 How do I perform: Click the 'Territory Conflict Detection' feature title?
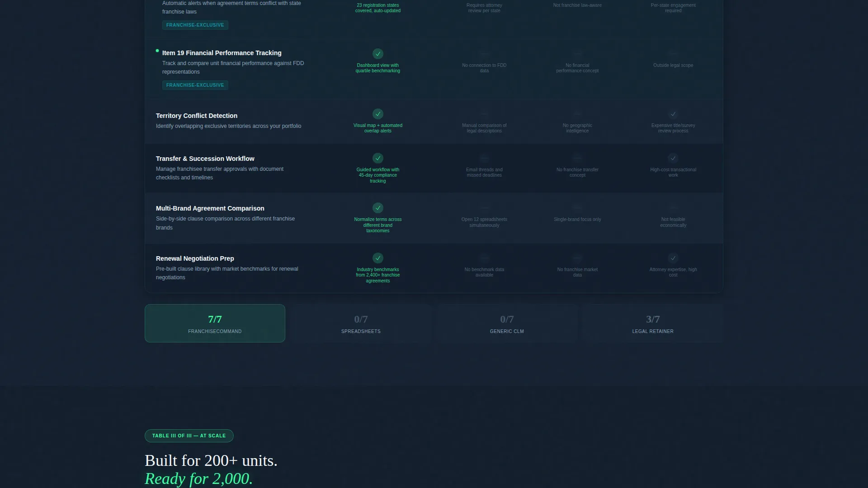coord(197,116)
